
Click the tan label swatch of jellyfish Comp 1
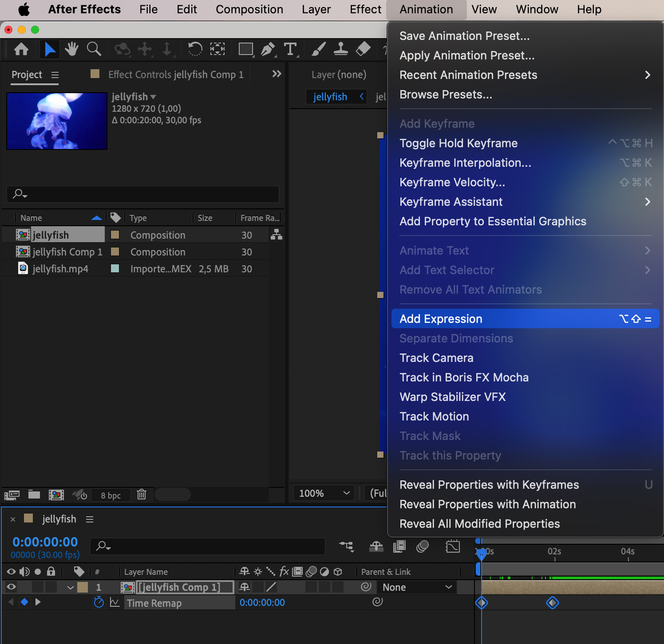115,251
